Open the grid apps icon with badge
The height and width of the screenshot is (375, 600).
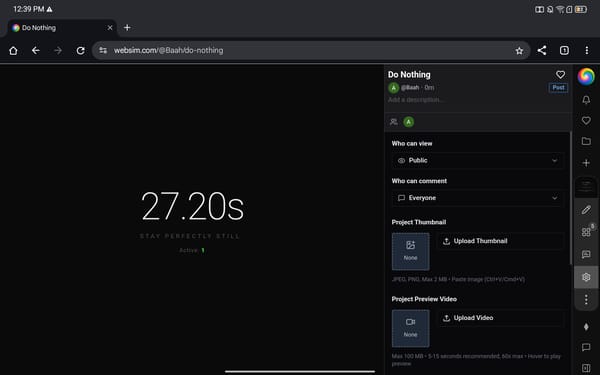[x=586, y=232]
